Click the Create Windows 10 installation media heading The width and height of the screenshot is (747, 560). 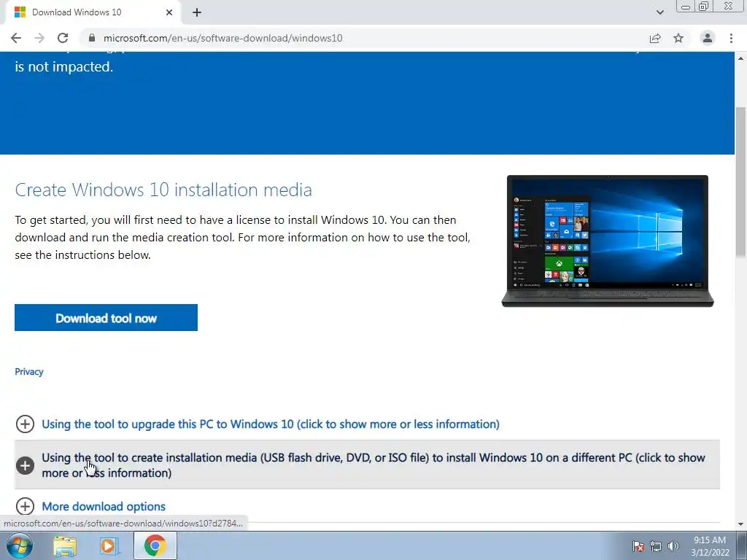[x=163, y=190]
